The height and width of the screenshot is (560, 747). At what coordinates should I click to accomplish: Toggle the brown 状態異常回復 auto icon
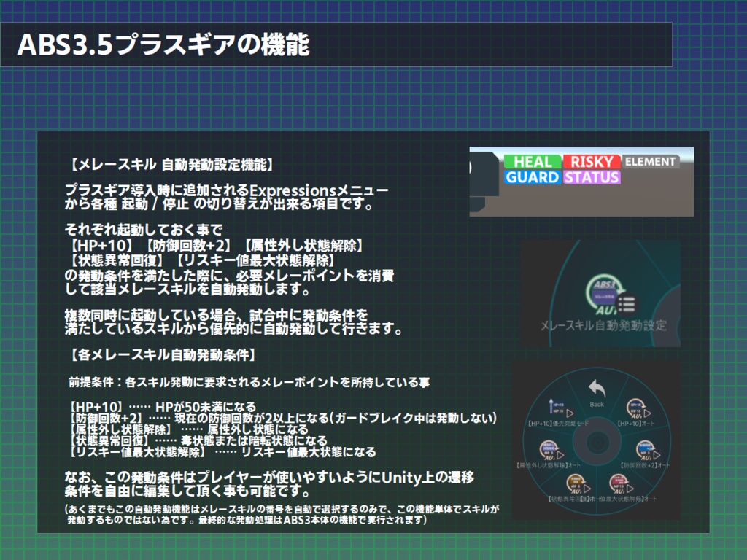(577, 484)
